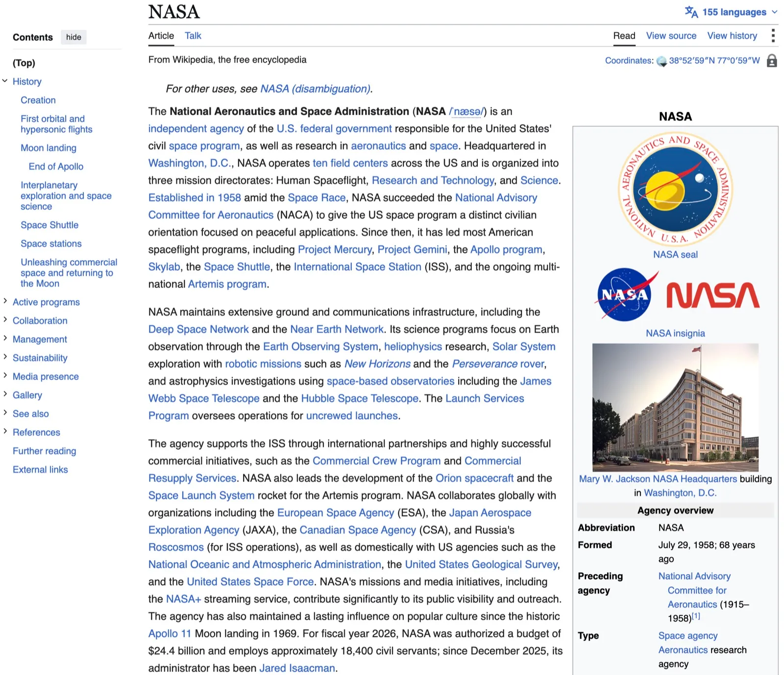Expand the Management section chevron

[x=5, y=338]
